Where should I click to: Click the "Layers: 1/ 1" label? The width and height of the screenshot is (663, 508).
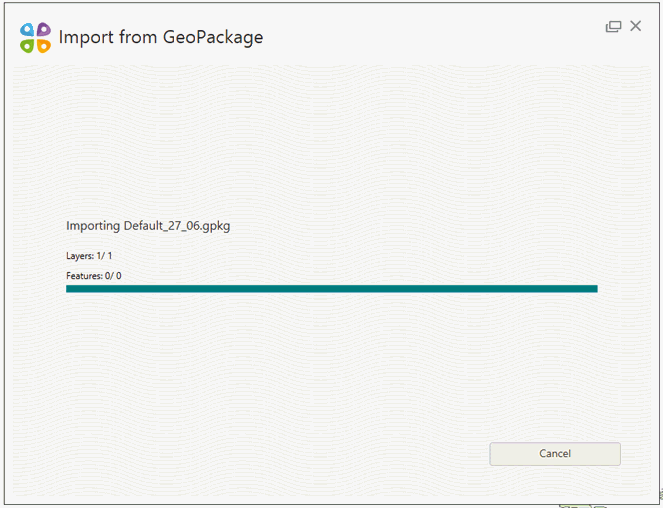pyautogui.click(x=89, y=257)
